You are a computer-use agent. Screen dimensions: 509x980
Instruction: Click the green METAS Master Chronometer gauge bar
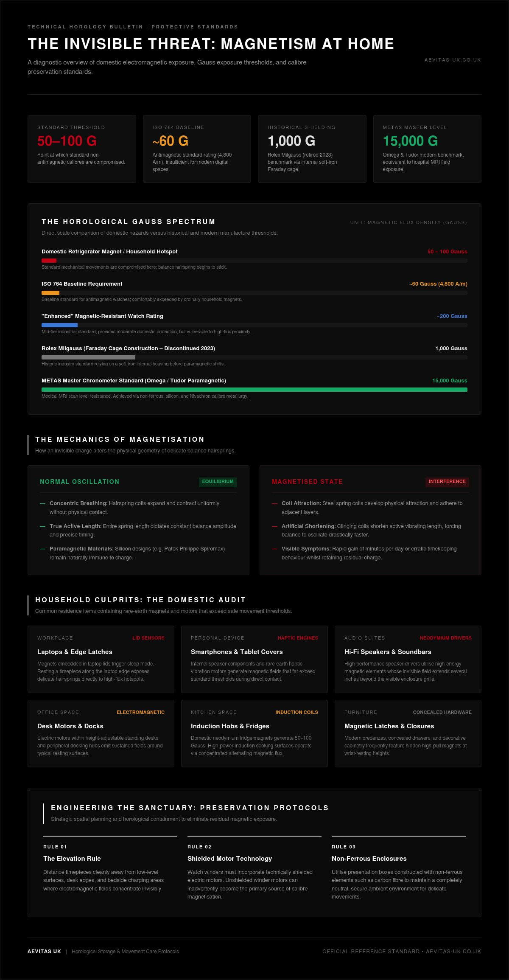[x=255, y=390]
